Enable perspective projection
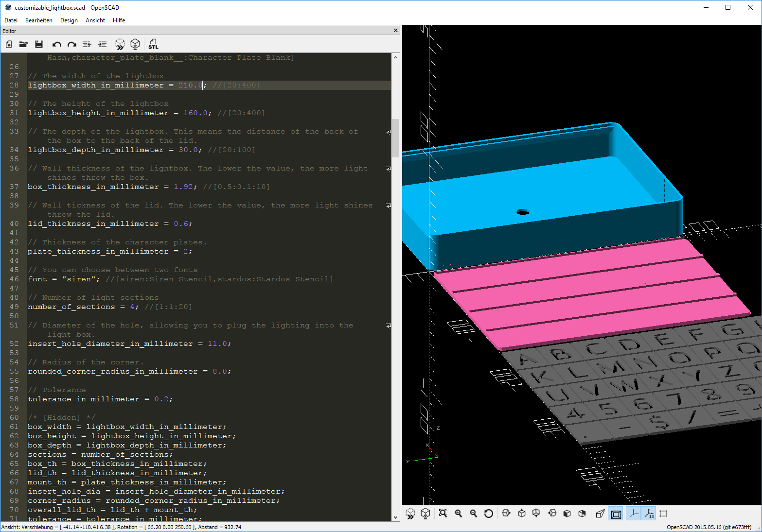Screen dimensions: 762x532 pyautogui.click(x=601, y=514)
